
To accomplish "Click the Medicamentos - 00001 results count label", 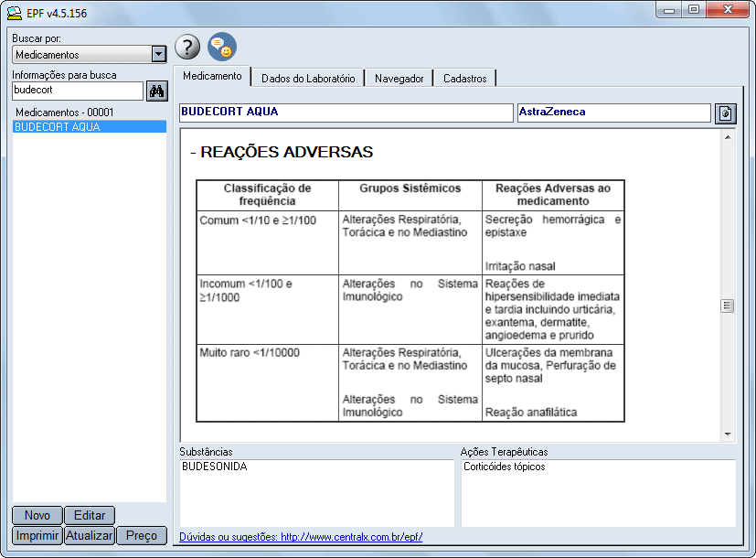I will pos(65,113).
